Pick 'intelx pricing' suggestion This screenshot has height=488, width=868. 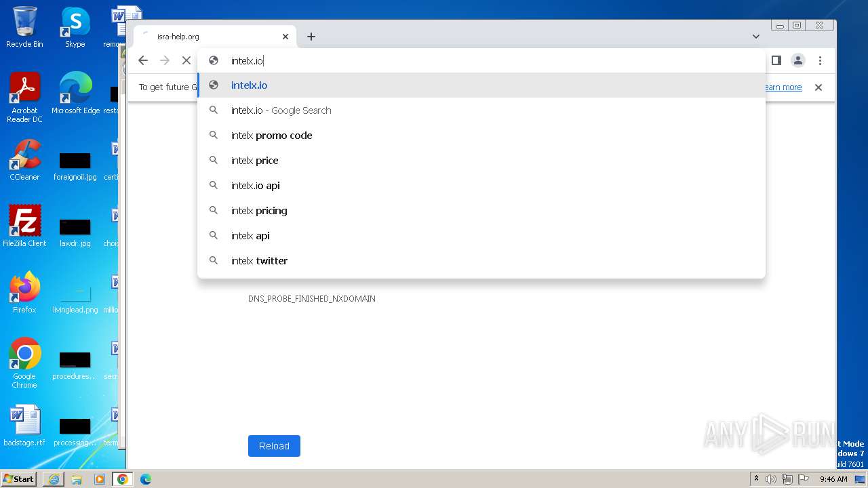(481, 211)
